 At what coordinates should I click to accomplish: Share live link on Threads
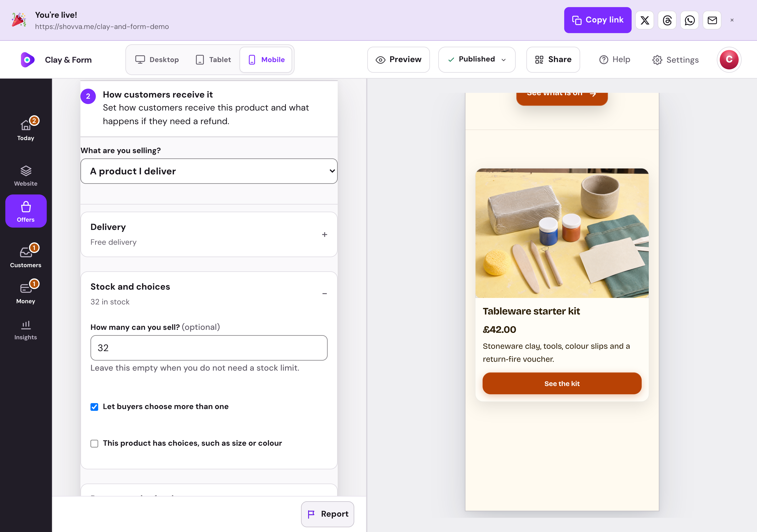tap(667, 20)
